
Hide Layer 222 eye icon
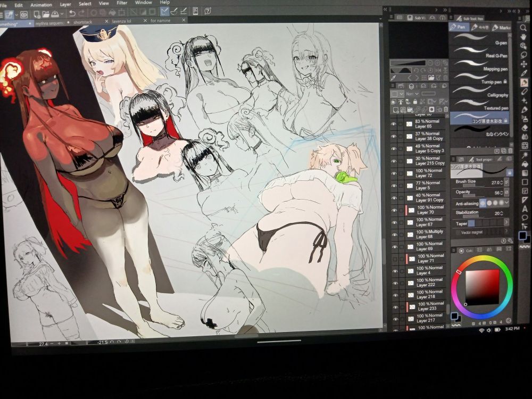pos(395,283)
